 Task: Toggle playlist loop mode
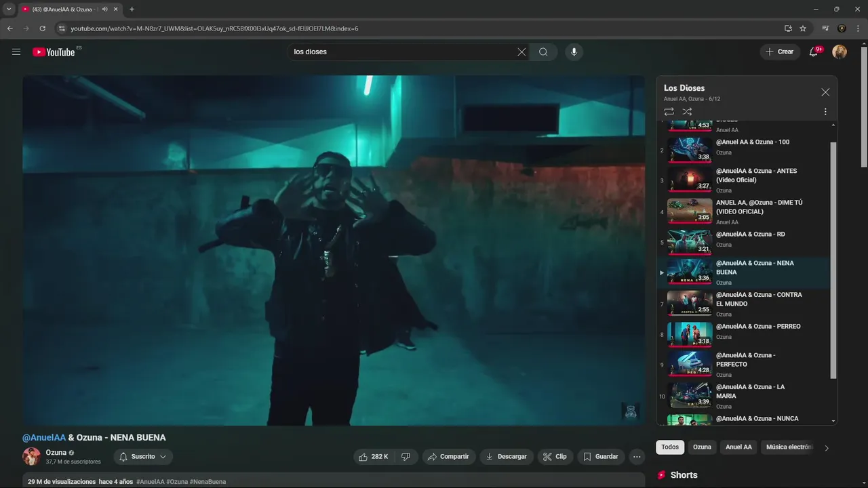click(669, 111)
